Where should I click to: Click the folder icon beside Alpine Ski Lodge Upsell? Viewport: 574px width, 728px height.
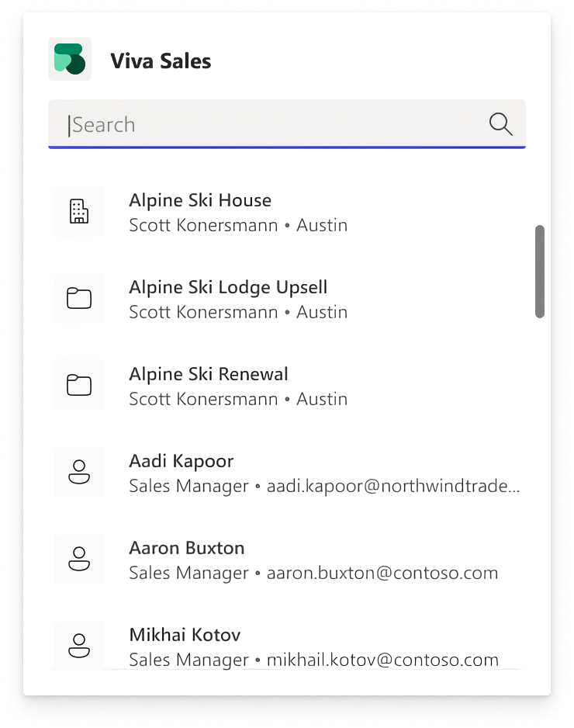pos(79,298)
